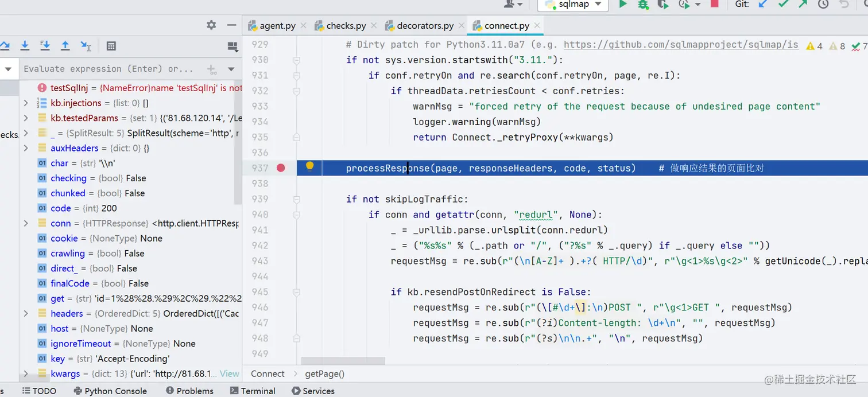This screenshot has width=868, height=397.
Task: Click the Step Out up-arrow icon
Action: click(x=65, y=46)
